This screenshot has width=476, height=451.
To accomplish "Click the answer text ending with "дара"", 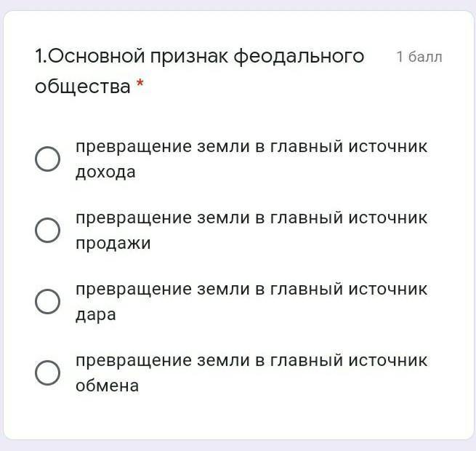I will (251, 301).
